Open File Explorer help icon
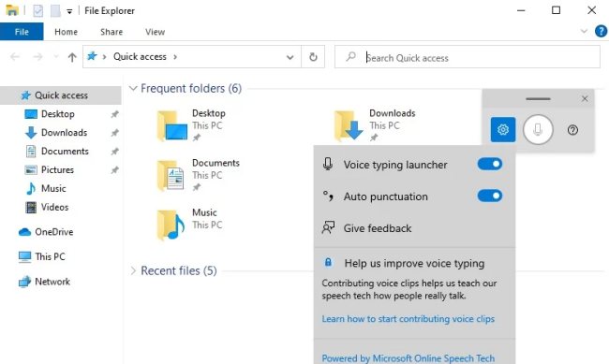Viewport: 609px width, 364px height. [x=601, y=31]
